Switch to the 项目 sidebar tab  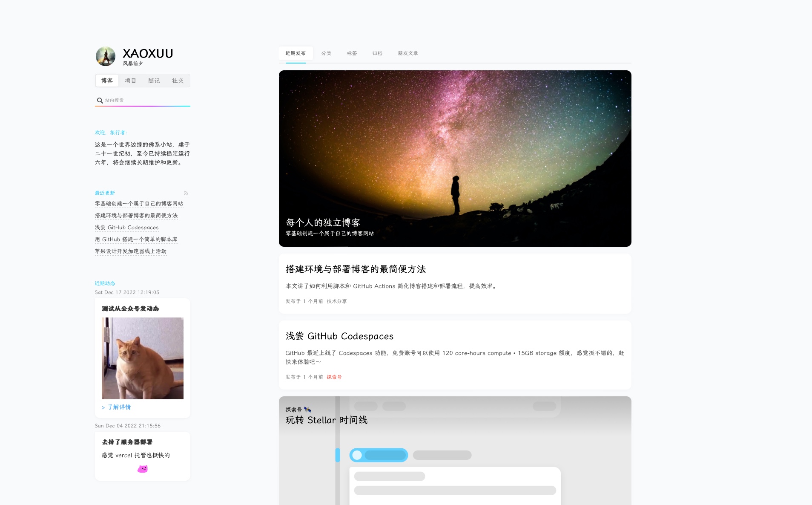pyautogui.click(x=130, y=81)
